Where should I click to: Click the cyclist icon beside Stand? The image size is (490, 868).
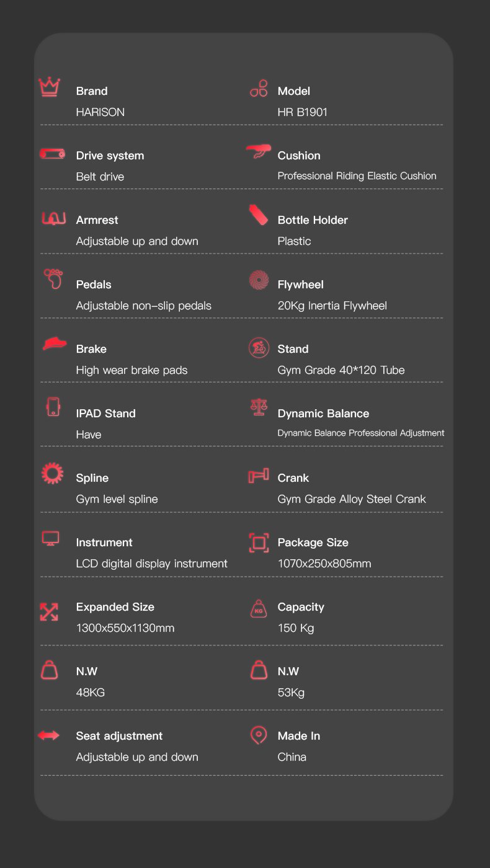click(x=259, y=347)
